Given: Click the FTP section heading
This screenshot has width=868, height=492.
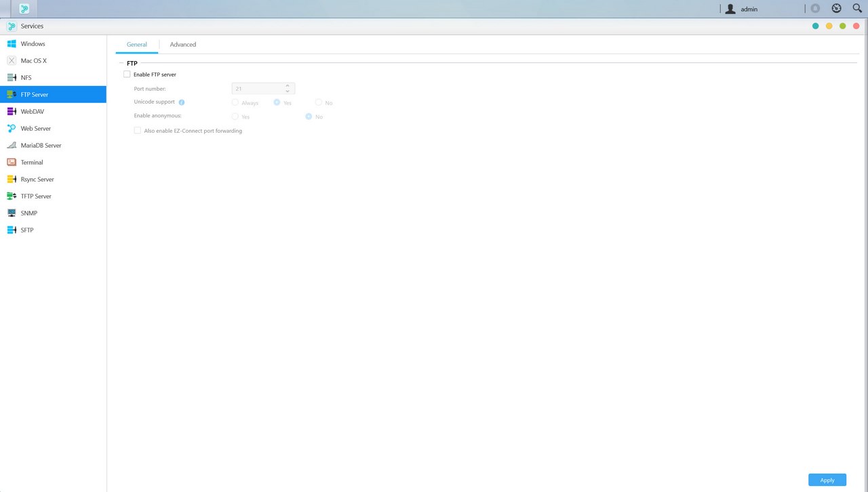Looking at the screenshot, I should point(132,63).
